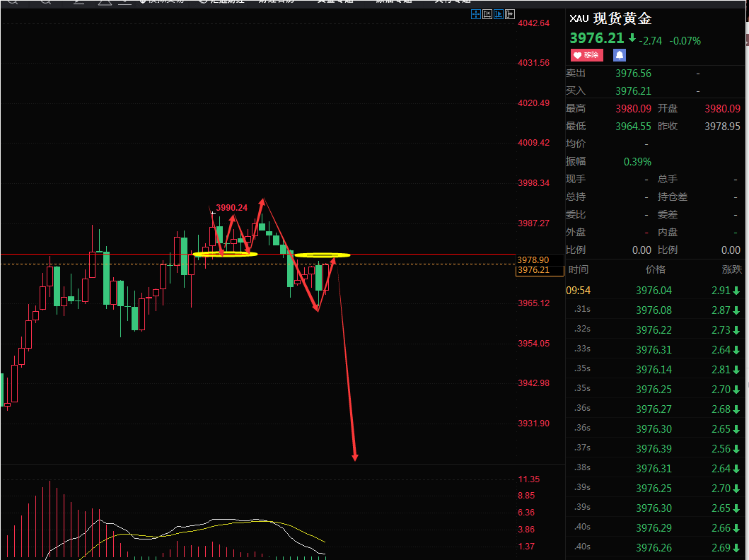Click the red 移除 favorite button

pos(586,55)
